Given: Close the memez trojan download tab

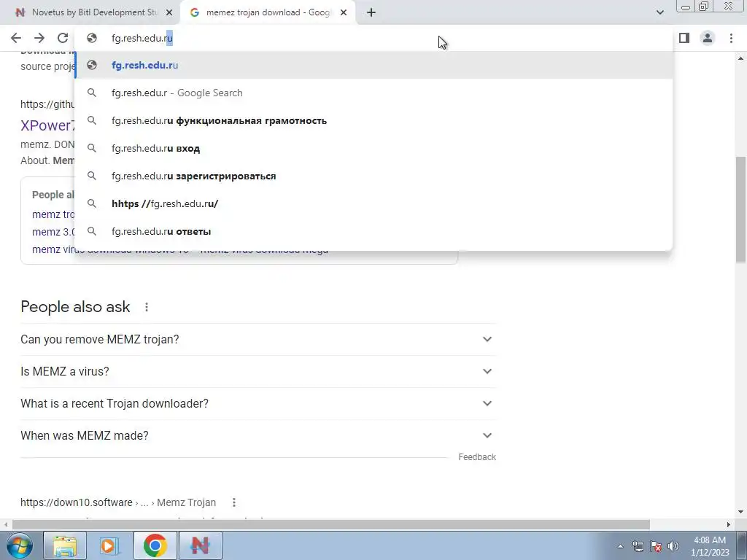Looking at the screenshot, I should pyautogui.click(x=344, y=12).
